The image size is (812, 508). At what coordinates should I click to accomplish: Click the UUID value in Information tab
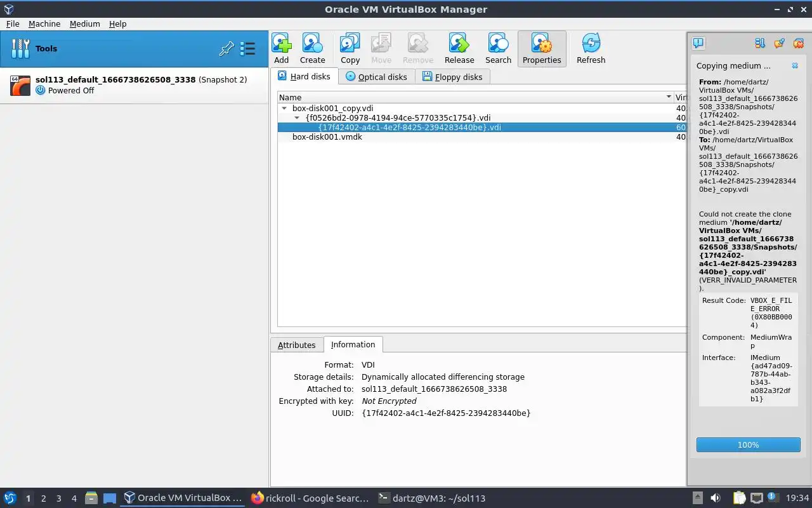(446, 413)
